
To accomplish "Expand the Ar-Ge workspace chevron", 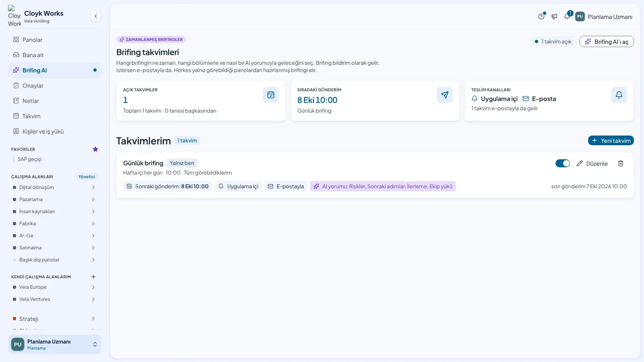I will [x=93, y=236].
